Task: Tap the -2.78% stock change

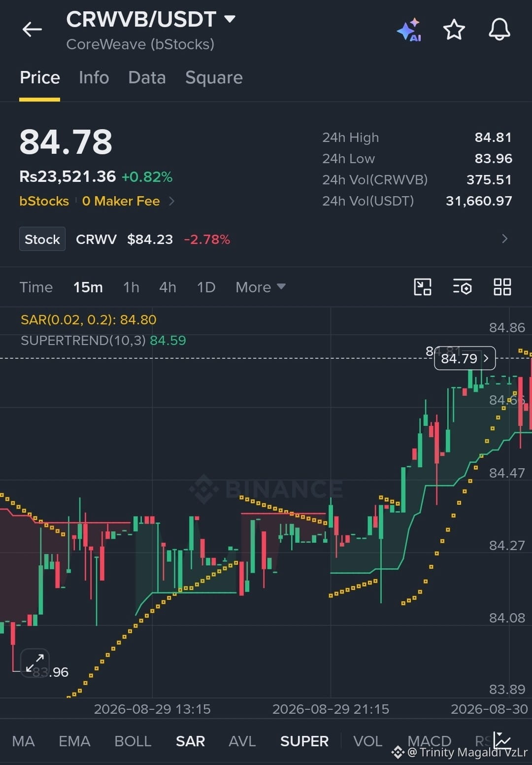Action: (x=207, y=240)
